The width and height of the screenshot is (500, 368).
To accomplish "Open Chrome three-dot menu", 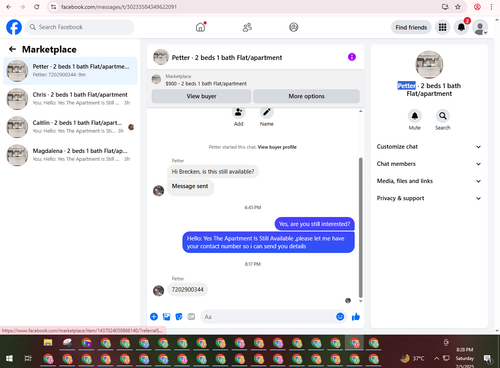I will 491,7.
